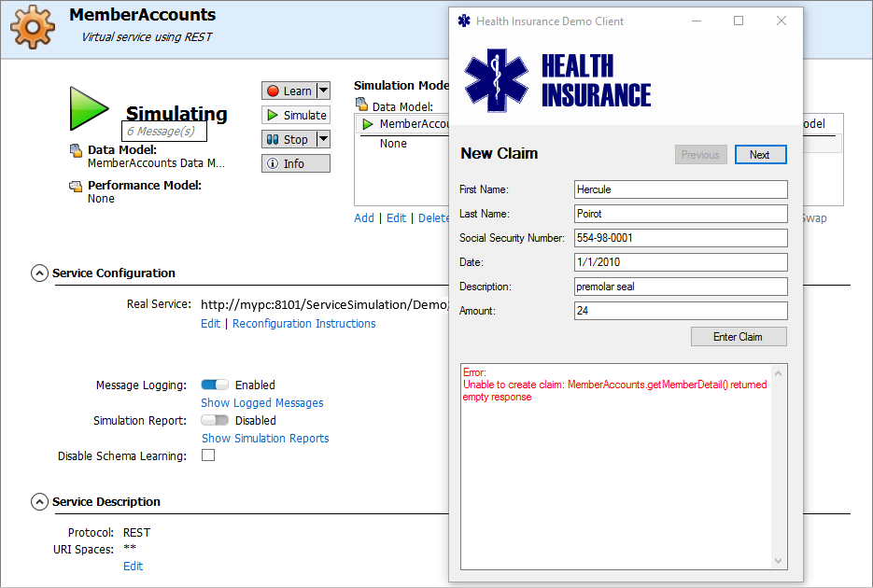
Task: Click the Data Model icon beside MemberAccounts Data
Action: pyautogui.click(x=77, y=150)
